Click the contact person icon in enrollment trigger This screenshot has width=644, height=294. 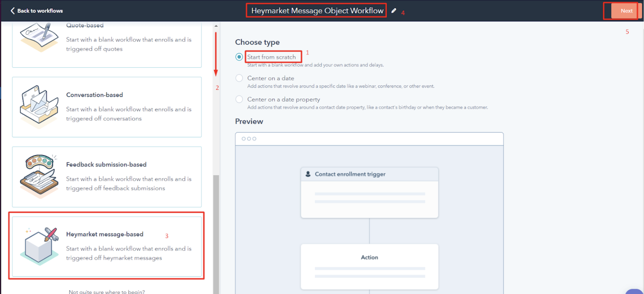click(x=308, y=174)
